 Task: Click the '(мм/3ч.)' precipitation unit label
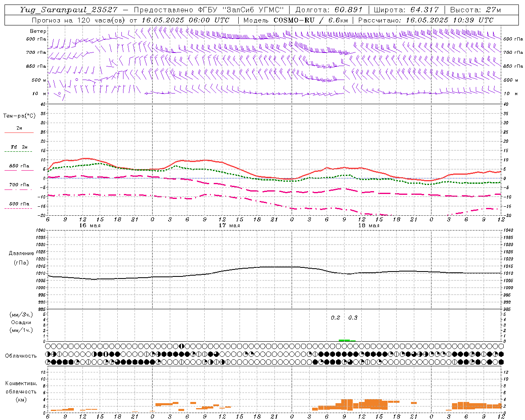[21, 315]
